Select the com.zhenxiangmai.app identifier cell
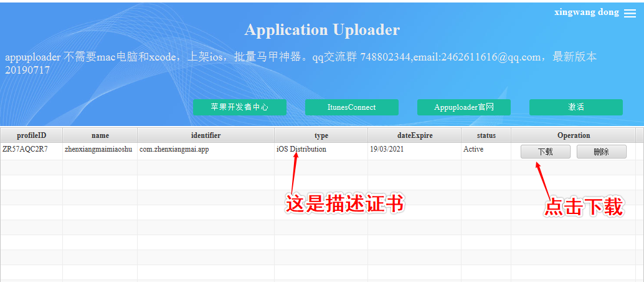 coord(206,152)
